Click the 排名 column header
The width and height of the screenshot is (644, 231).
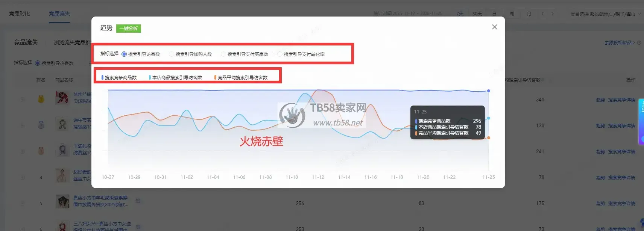pyautogui.click(x=41, y=80)
